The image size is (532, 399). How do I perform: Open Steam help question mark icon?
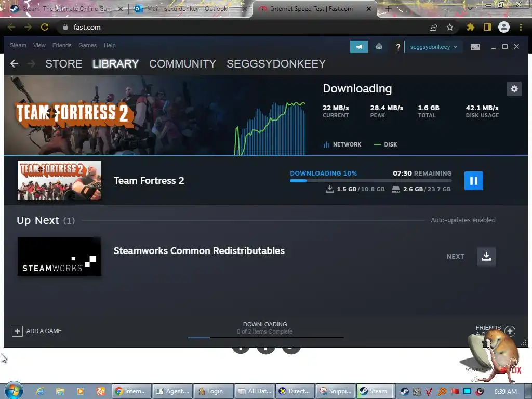coord(398,47)
